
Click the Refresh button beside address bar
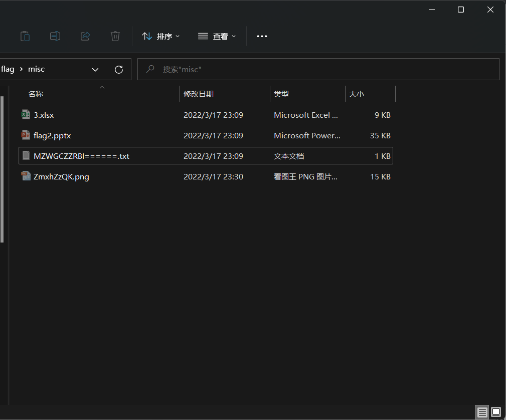119,70
